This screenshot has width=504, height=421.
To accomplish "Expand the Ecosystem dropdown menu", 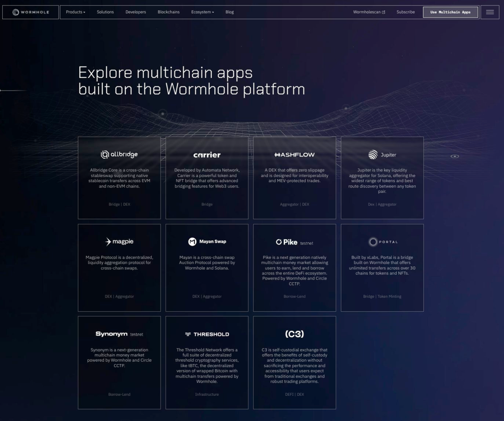I will tap(203, 12).
